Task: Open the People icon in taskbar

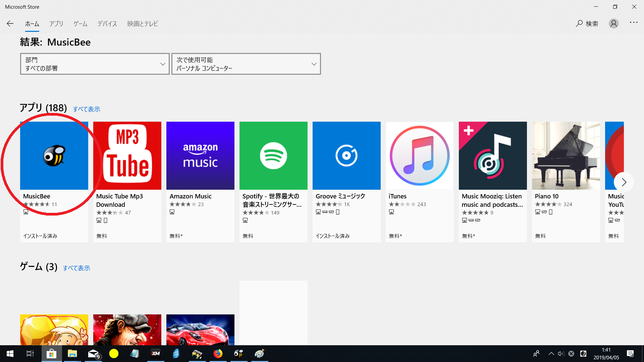Action: coord(536,354)
